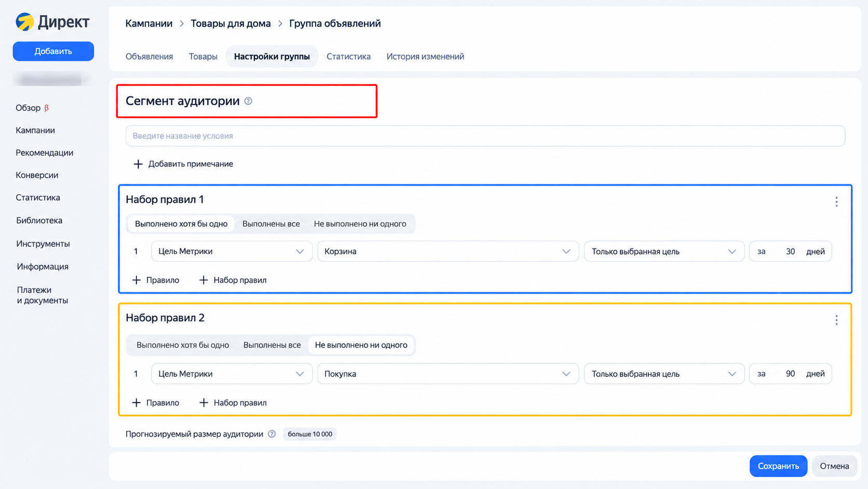The height and width of the screenshot is (489, 868).
Task: Click the Отмена button
Action: click(x=834, y=466)
